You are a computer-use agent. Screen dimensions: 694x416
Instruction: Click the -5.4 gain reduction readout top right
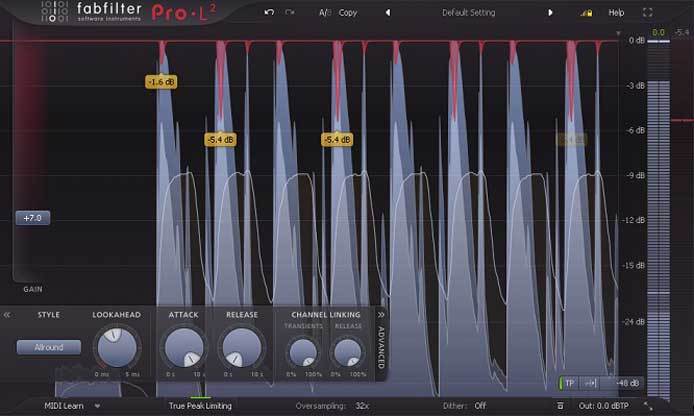[682, 32]
